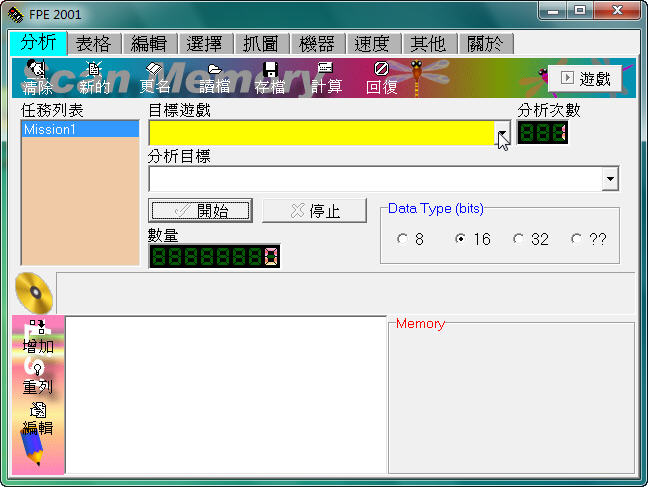Click the 停止 (stop) button
Image resolution: width=648 pixels, height=487 pixels.
(314, 211)
